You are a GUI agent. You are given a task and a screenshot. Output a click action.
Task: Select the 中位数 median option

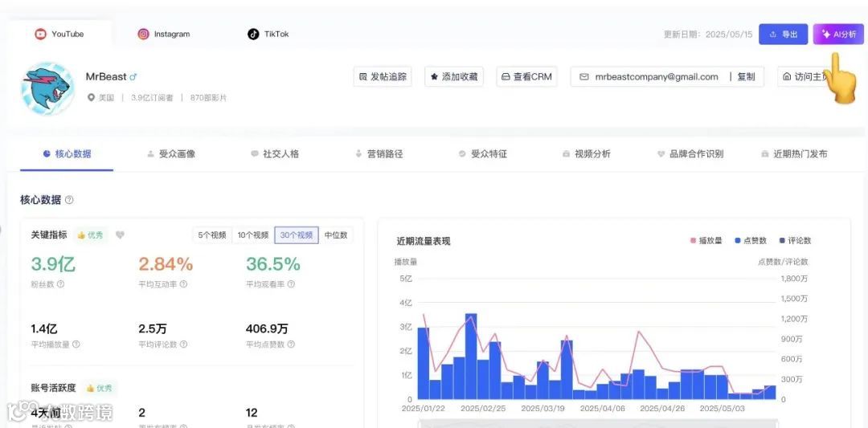pyautogui.click(x=336, y=235)
